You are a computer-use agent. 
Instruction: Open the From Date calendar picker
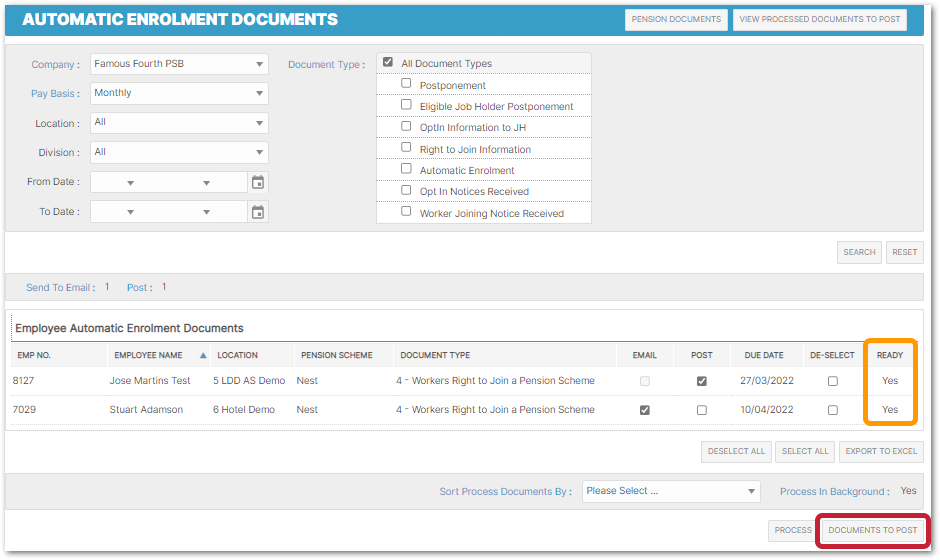[258, 183]
